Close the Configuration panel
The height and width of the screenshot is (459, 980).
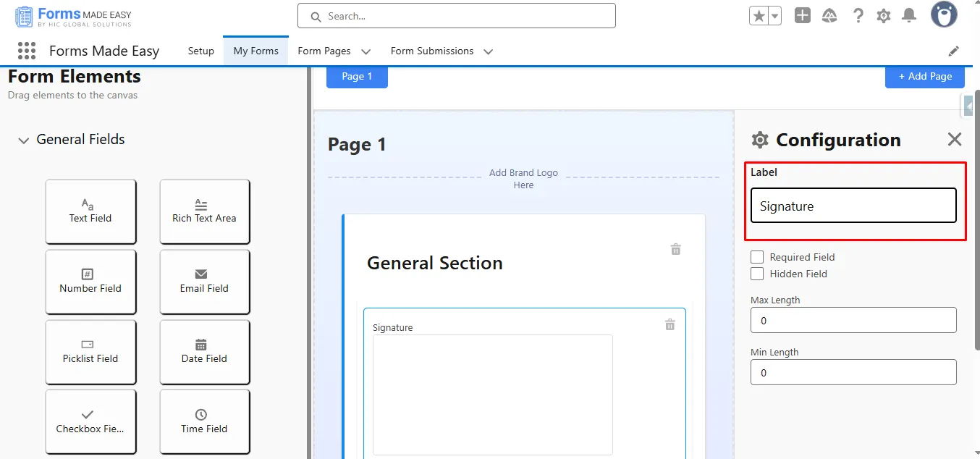[955, 140]
